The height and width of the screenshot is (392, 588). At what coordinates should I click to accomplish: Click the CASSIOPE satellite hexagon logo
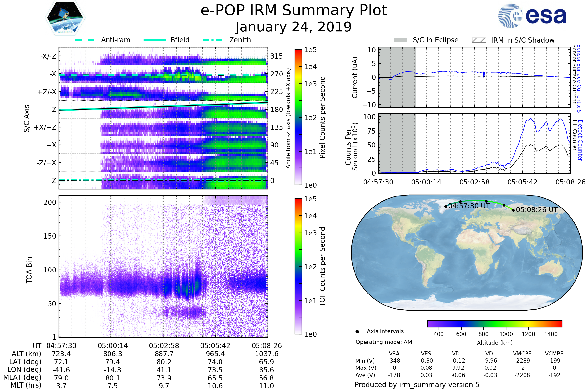click(x=65, y=18)
